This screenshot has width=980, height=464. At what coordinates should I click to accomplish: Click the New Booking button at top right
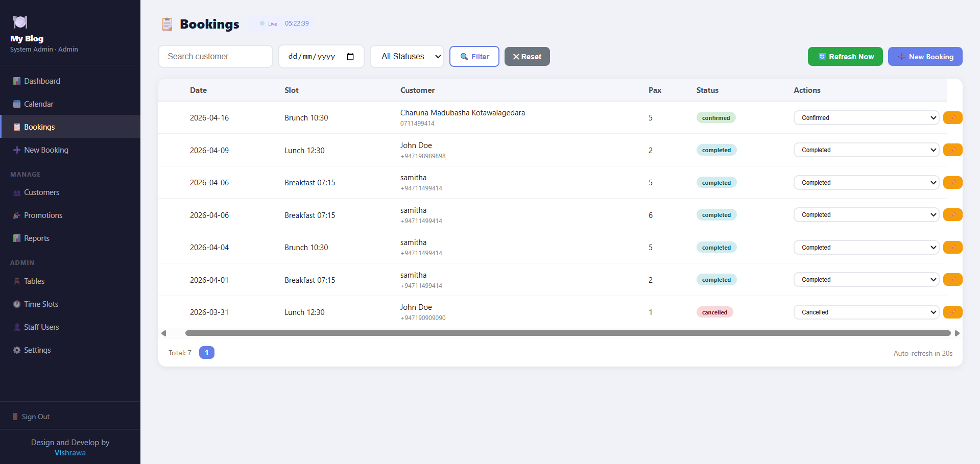(925, 57)
